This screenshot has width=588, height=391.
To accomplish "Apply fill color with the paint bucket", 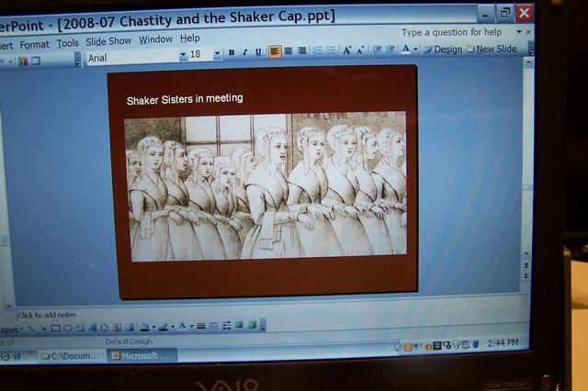I will click(x=144, y=327).
